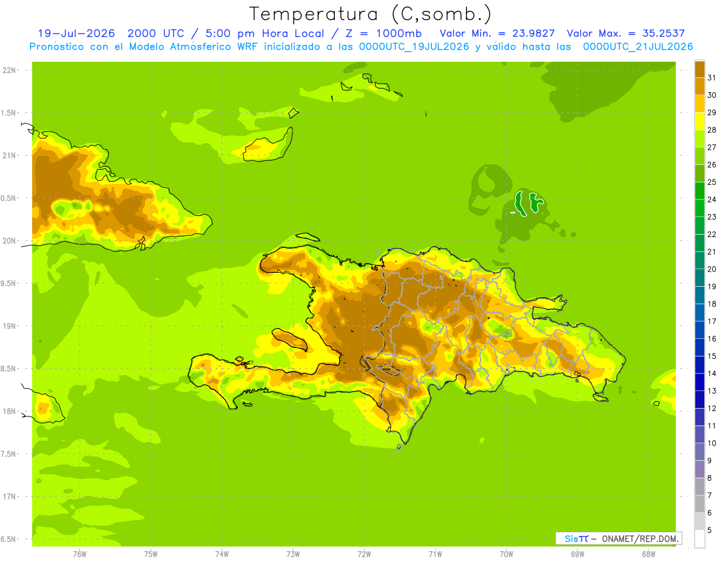Click the latitude label 21N
This screenshot has width=728, height=562.
tap(9, 155)
